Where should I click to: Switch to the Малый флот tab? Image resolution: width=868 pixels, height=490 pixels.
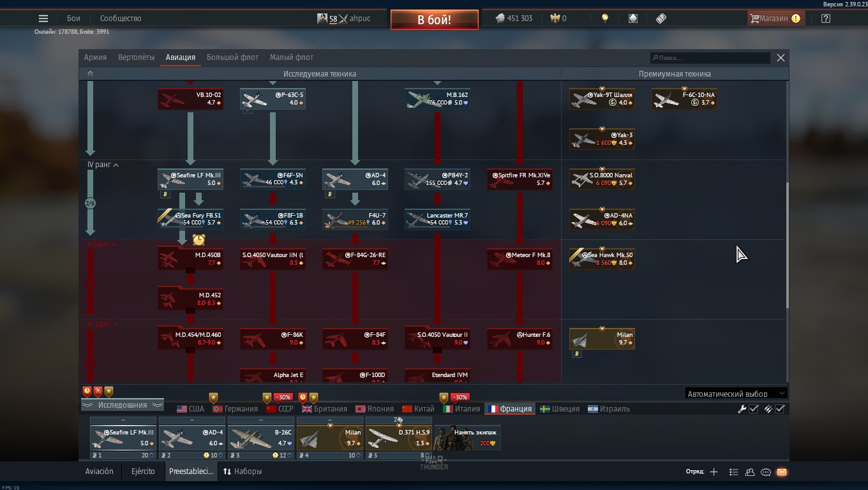pos(292,57)
